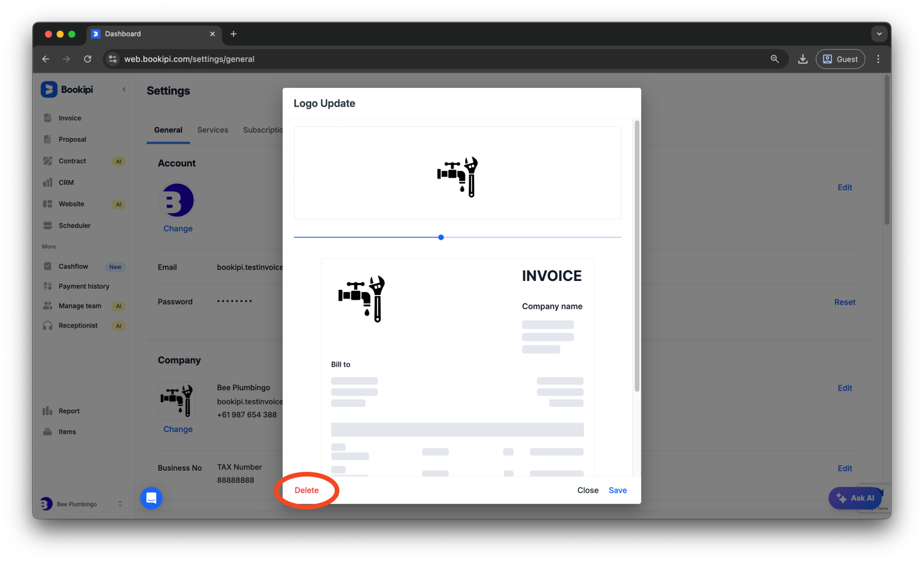This screenshot has height=562, width=924.
Task: Click Save in the Logo Update dialog
Action: pyautogui.click(x=617, y=491)
